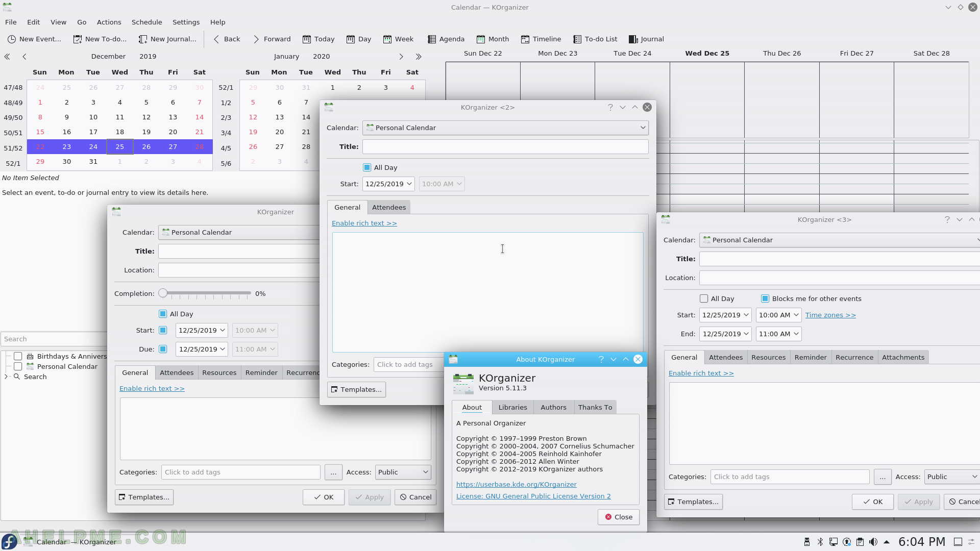Go to previous year with double-left arrow
This screenshot has height=551, width=980.
tap(7, 57)
